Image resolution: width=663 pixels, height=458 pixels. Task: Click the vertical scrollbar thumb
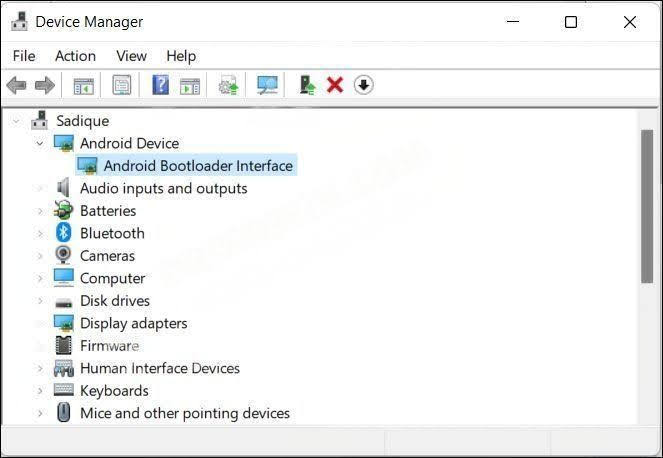click(647, 206)
